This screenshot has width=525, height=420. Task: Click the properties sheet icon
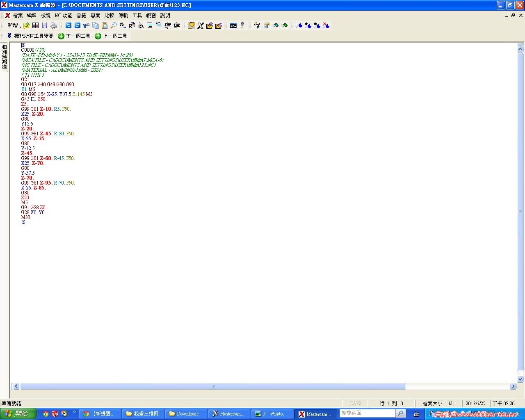coord(266,25)
